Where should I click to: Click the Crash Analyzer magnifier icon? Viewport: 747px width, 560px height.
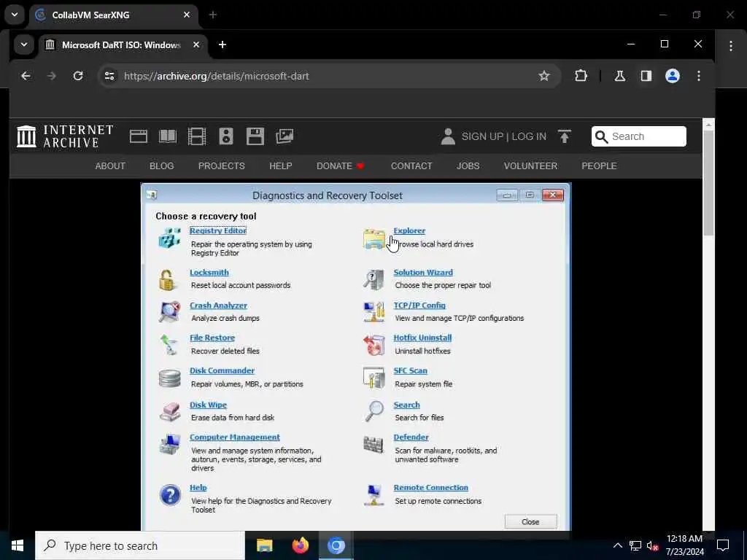tap(169, 311)
